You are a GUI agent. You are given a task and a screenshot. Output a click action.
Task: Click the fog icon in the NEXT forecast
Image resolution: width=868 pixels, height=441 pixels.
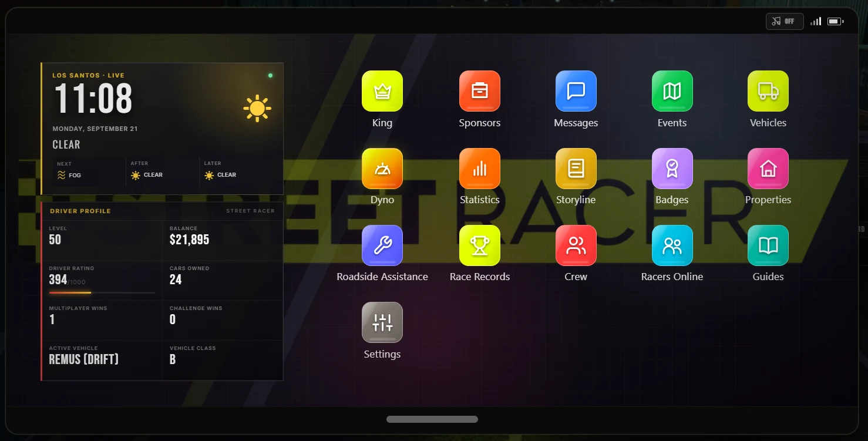[x=62, y=175]
